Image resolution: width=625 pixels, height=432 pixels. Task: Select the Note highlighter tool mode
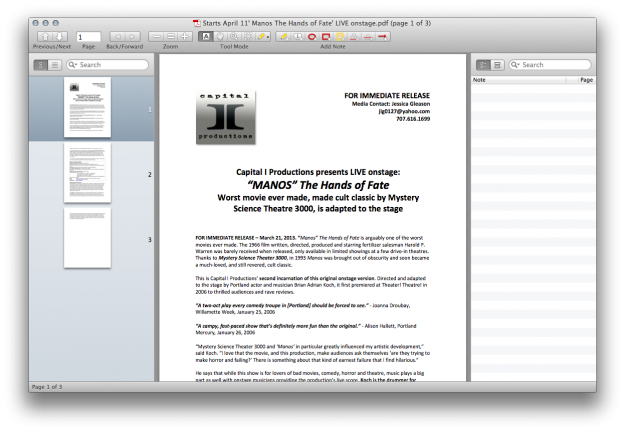pos(261,37)
